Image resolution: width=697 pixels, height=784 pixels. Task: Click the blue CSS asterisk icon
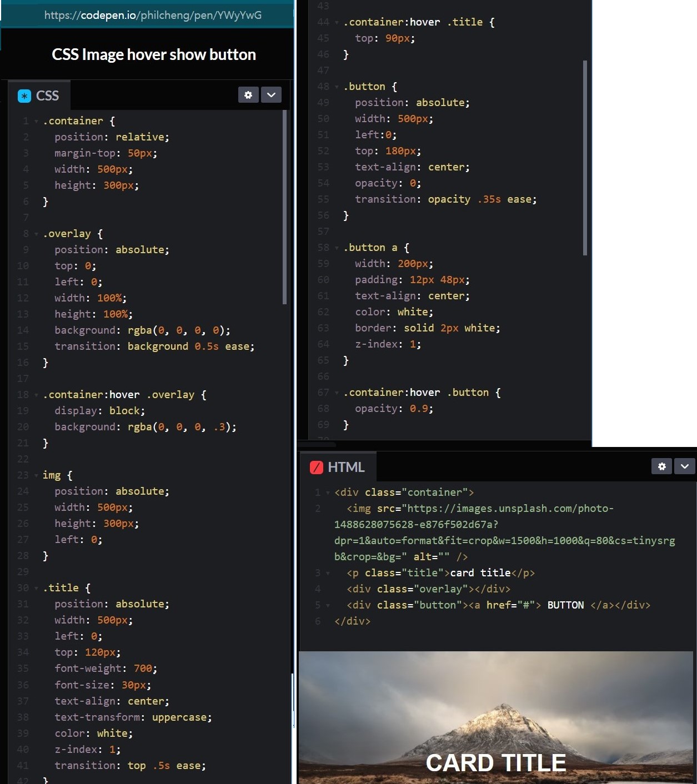[24, 96]
